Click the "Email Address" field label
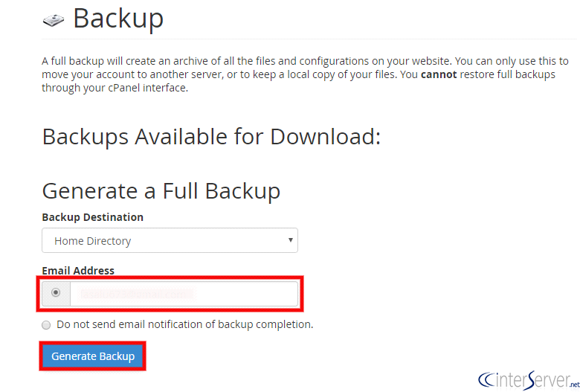Screen dimensions: 580x392 point(78,271)
